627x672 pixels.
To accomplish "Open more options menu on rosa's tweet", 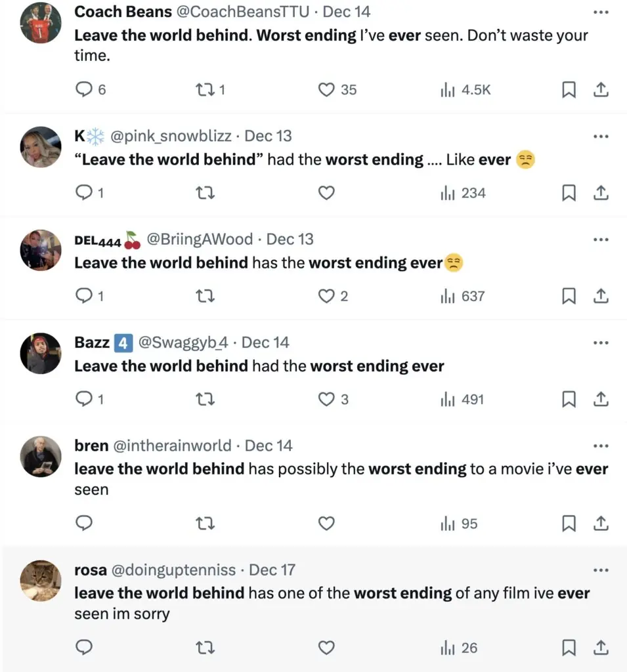I will [600, 570].
